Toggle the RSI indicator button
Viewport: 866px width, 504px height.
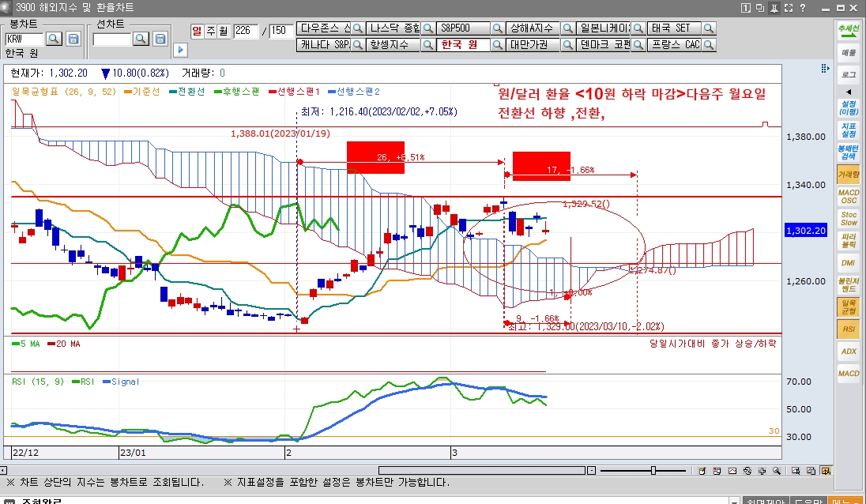(849, 329)
